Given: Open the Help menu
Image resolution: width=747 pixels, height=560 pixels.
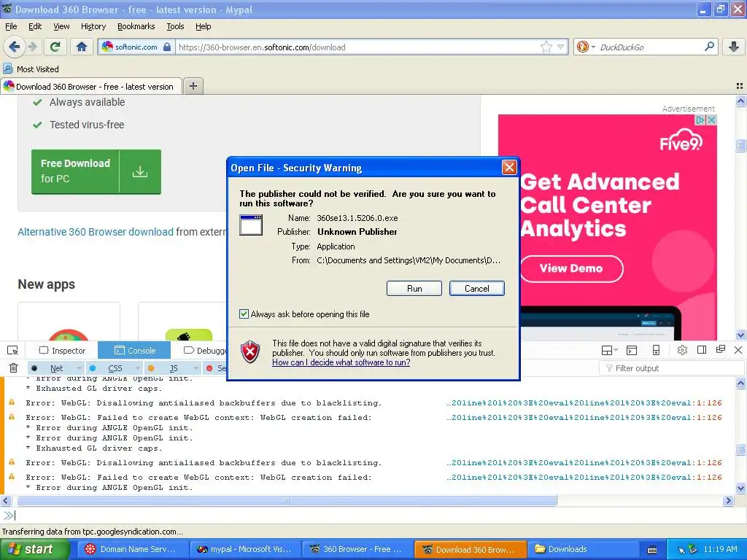Looking at the screenshot, I should pyautogui.click(x=204, y=26).
